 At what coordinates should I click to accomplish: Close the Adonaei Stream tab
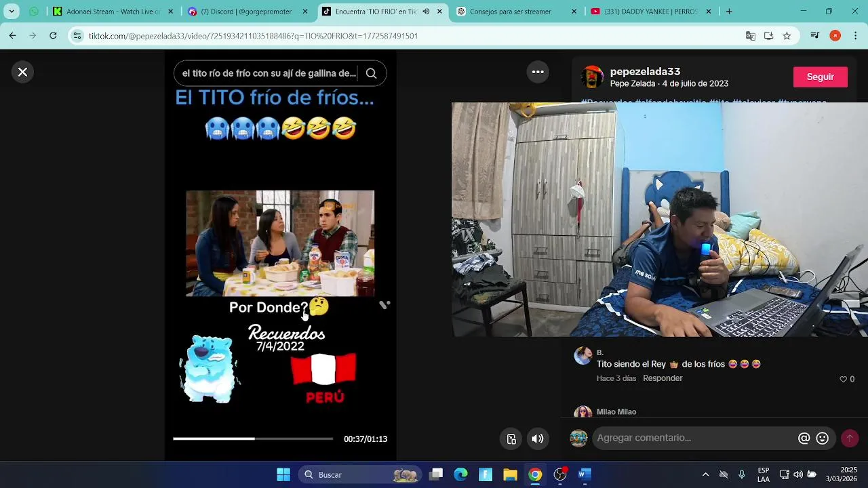170,12
